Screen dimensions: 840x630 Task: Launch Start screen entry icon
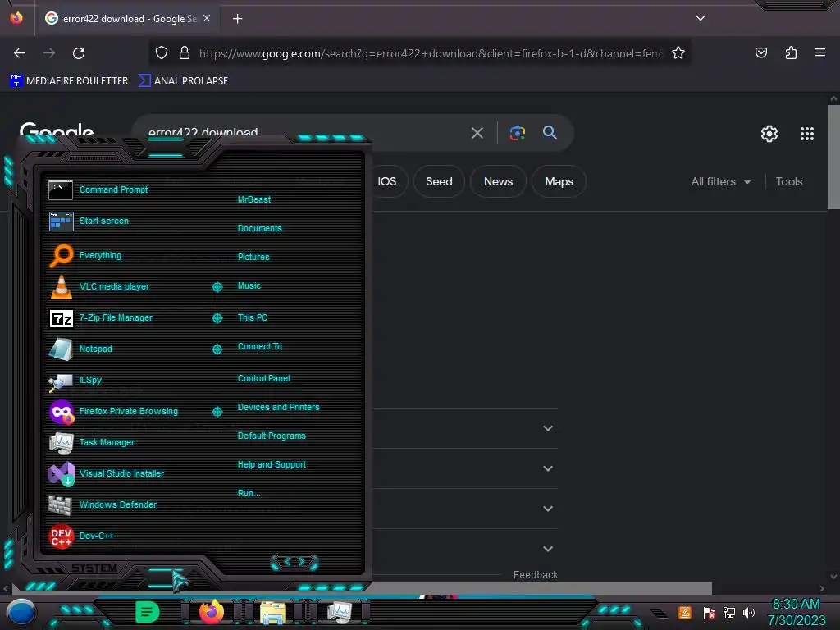click(x=61, y=221)
